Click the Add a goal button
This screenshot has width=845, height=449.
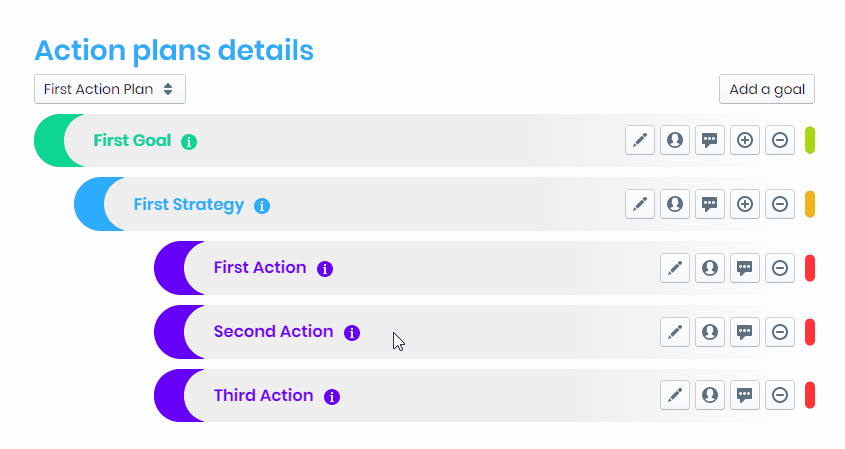[x=767, y=89]
